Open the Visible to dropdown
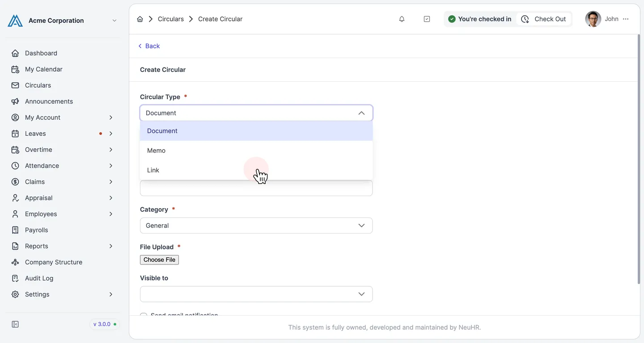The height and width of the screenshot is (343, 644). tap(256, 294)
